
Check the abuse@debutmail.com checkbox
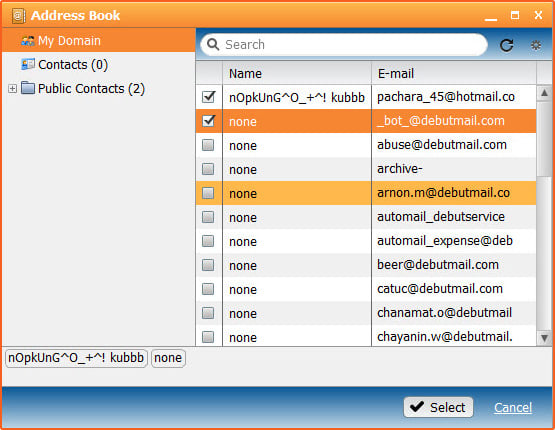pyautogui.click(x=208, y=145)
